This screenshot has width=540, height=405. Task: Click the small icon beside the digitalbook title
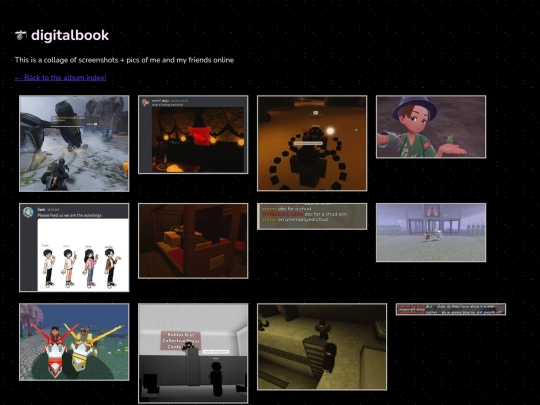[21, 35]
